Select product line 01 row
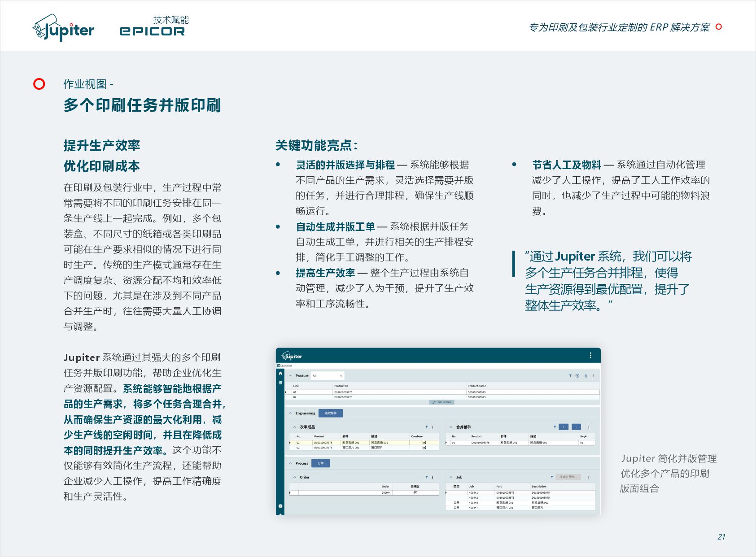The width and height of the screenshot is (756, 557). click(442, 392)
